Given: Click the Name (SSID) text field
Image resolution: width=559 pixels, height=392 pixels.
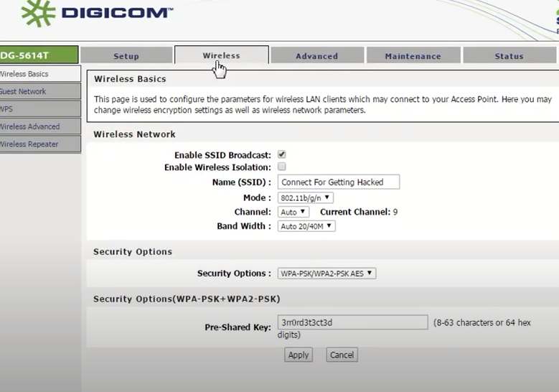Looking at the screenshot, I should (339, 182).
